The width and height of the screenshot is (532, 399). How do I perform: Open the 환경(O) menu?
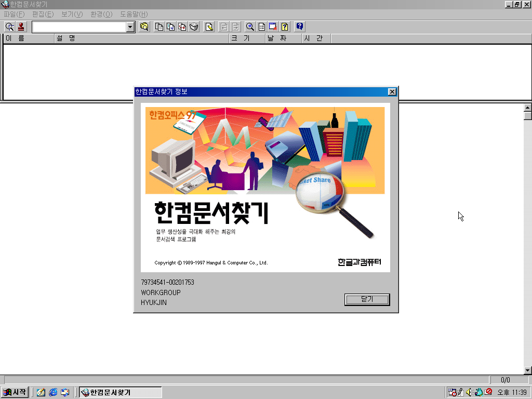tap(101, 14)
